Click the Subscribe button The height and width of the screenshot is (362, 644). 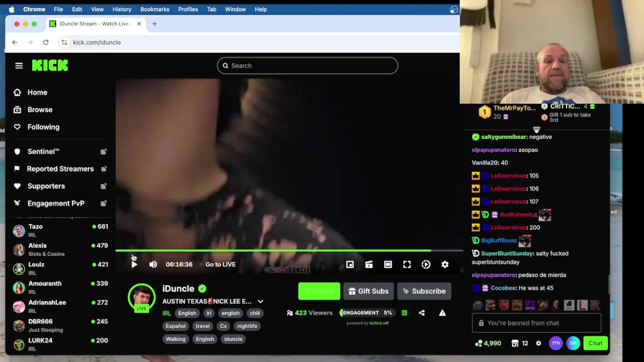tap(424, 291)
